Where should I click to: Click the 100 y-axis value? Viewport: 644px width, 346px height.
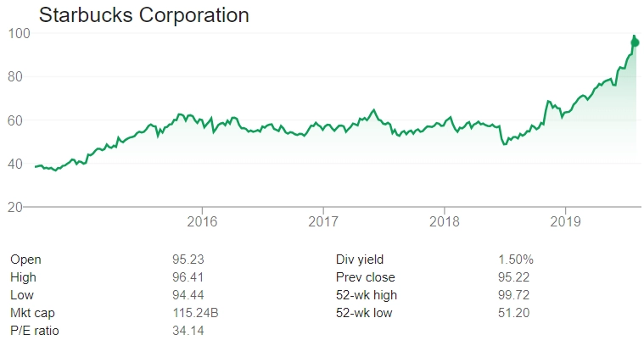19,34
